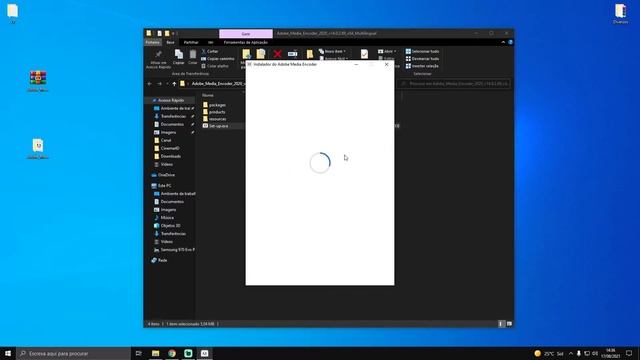Open the recent locations dropdown arrow
The height and width of the screenshot is (360, 640).
tap(167, 84)
